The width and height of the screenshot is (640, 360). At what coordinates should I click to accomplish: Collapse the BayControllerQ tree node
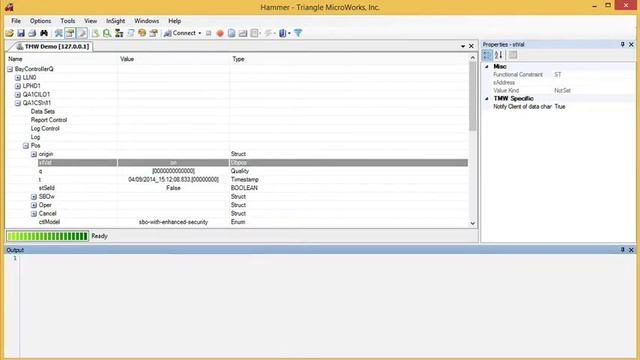[10, 69]
